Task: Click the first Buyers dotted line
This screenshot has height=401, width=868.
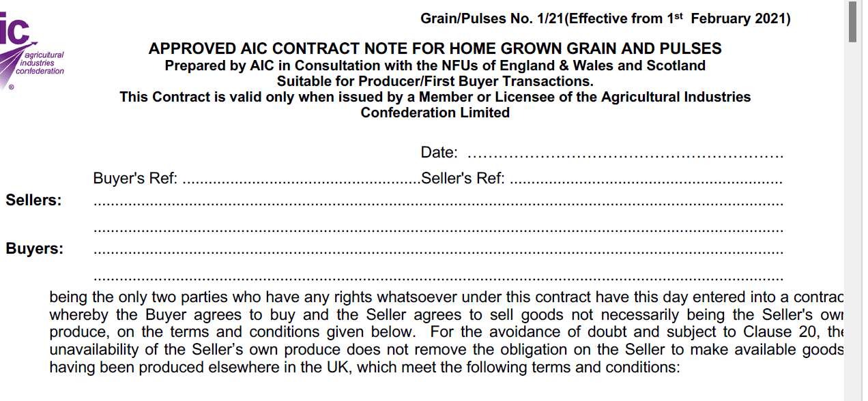Action: [x=438, y=252]
